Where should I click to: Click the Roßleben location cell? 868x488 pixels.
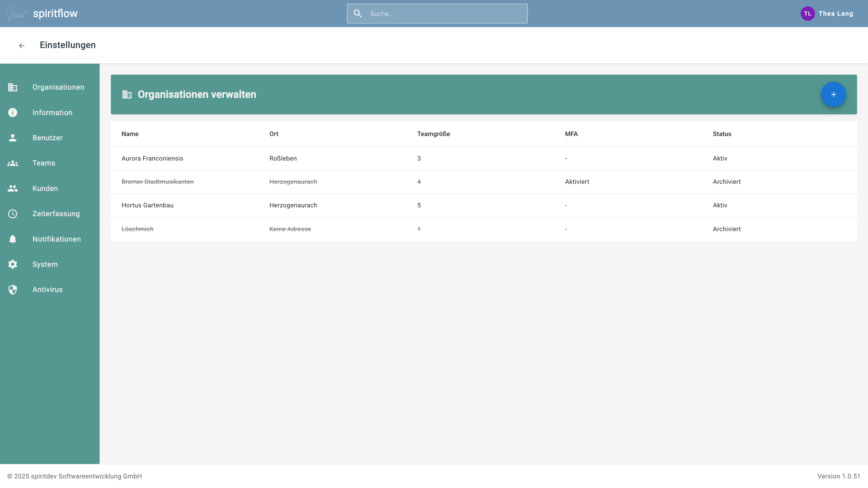[x=283, y=158]
